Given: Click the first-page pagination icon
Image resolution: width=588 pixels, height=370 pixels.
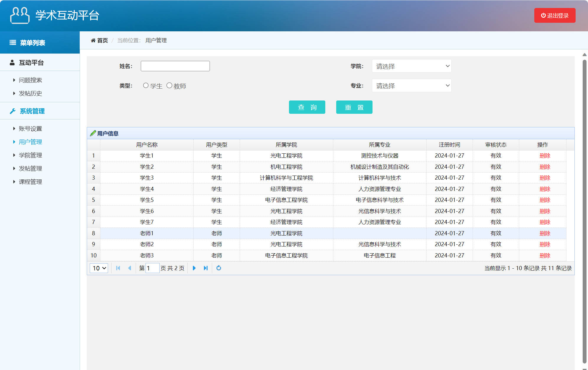Looking at the screenshot, I should (x=118, y=268).
